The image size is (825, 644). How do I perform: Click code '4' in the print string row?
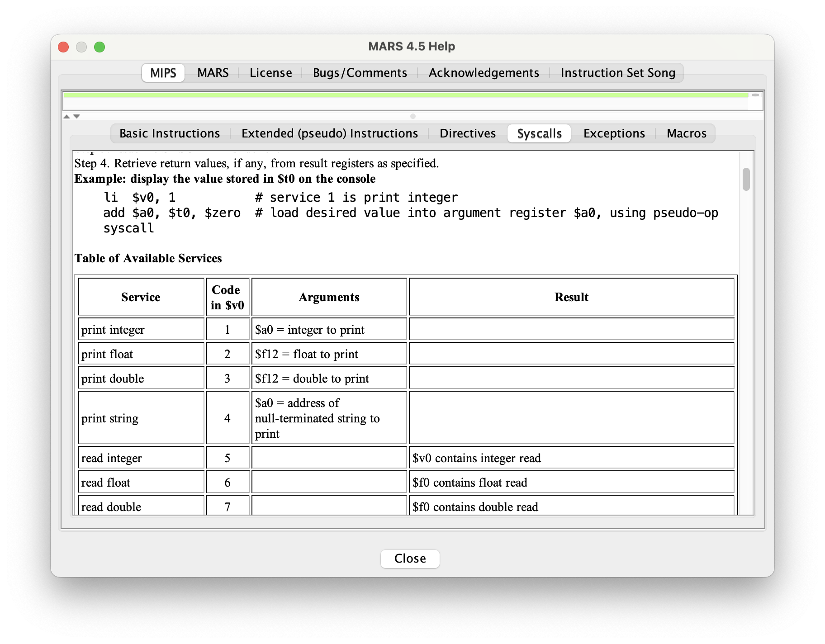[x=228, y=418]
